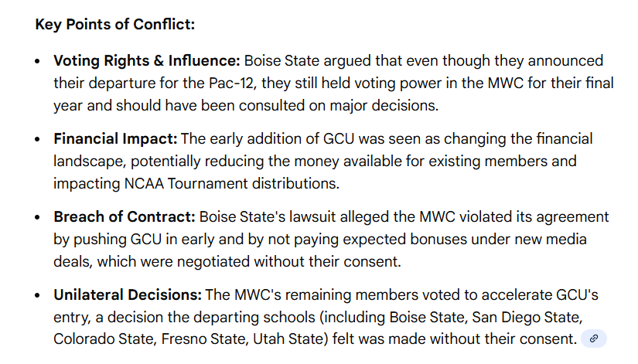Click the 'Financial Impact:' bold label

click(115, 139)
